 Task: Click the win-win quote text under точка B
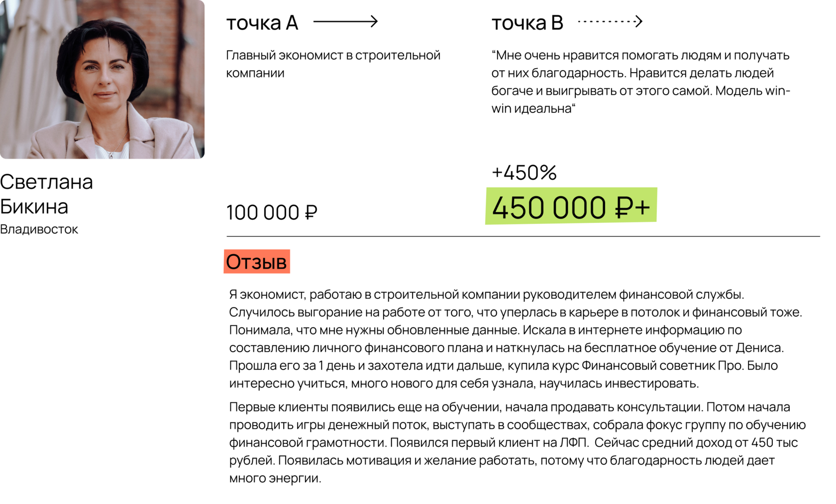[640, 82]
